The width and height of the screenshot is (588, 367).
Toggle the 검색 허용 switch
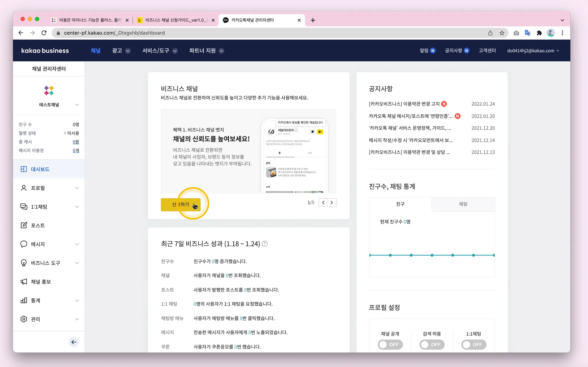[x=432, y=344]
